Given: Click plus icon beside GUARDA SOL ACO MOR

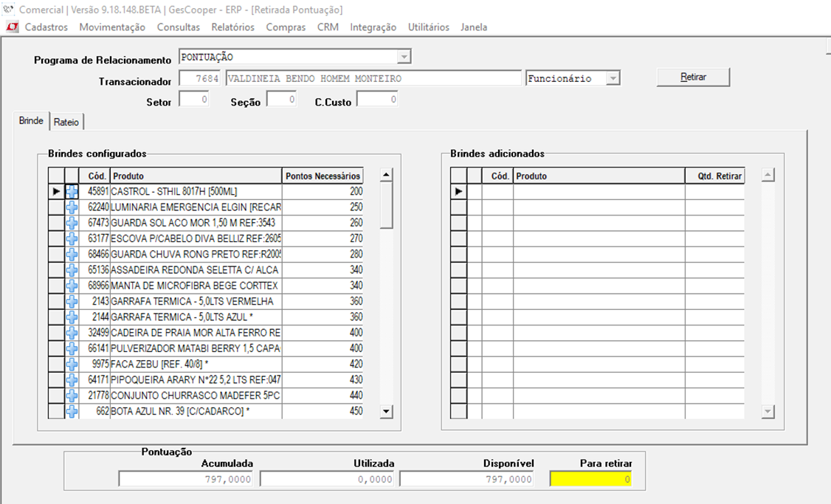Looking at the screenshot, I should pos(72,223).
